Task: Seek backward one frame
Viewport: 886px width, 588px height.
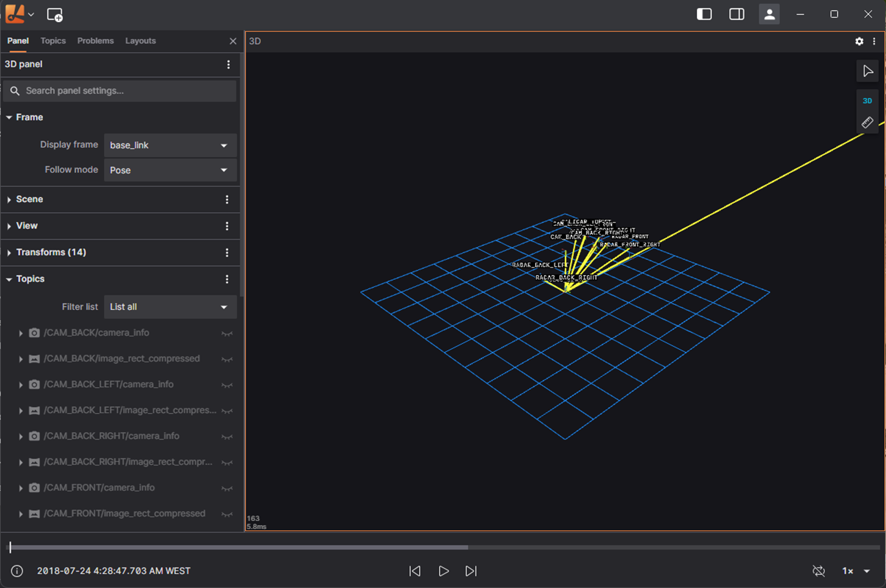Action: click(x=415, y=571)
